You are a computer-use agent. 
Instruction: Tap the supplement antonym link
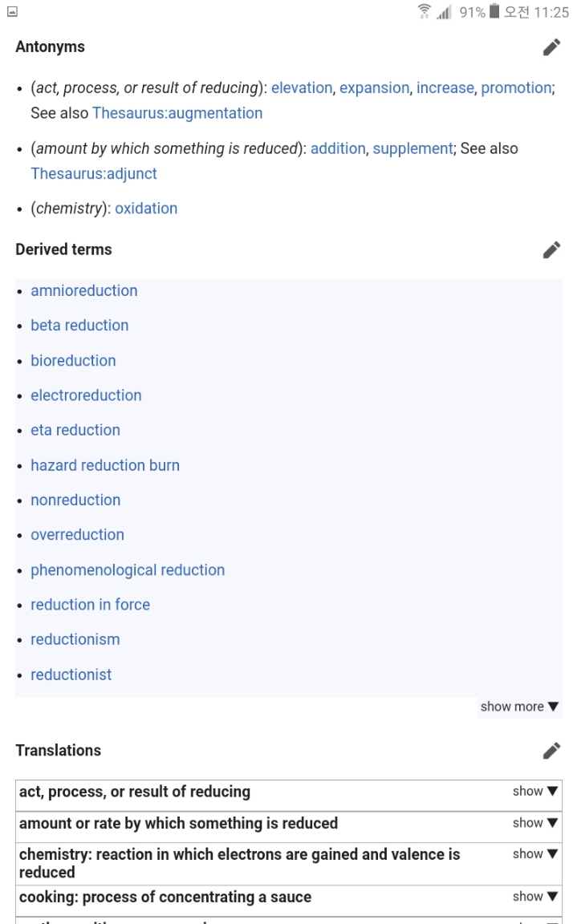point(412,148)
